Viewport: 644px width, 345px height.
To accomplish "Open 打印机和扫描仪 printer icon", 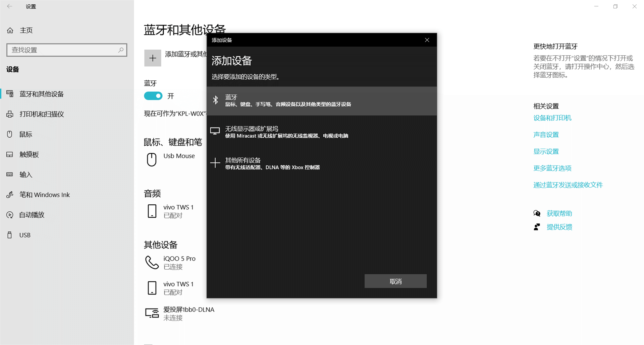I will pyautogui.click(x=10, y=114).
